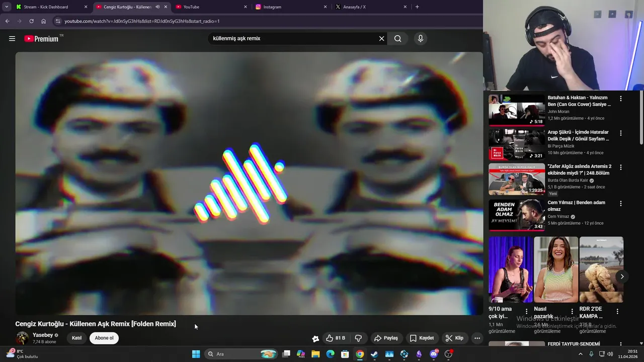Viewport: 644px width, 362px height.
Task: Options menu for 9/10 ama Short
Action: (x=527, y=311)
